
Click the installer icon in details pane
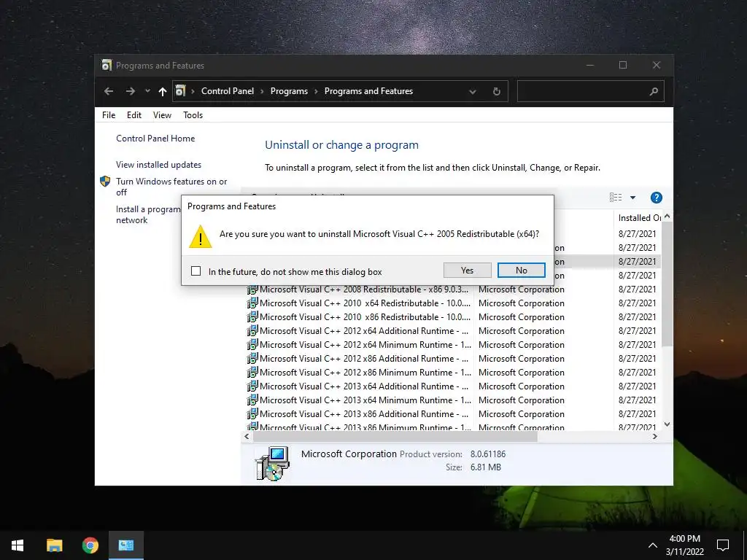[272, 463]
